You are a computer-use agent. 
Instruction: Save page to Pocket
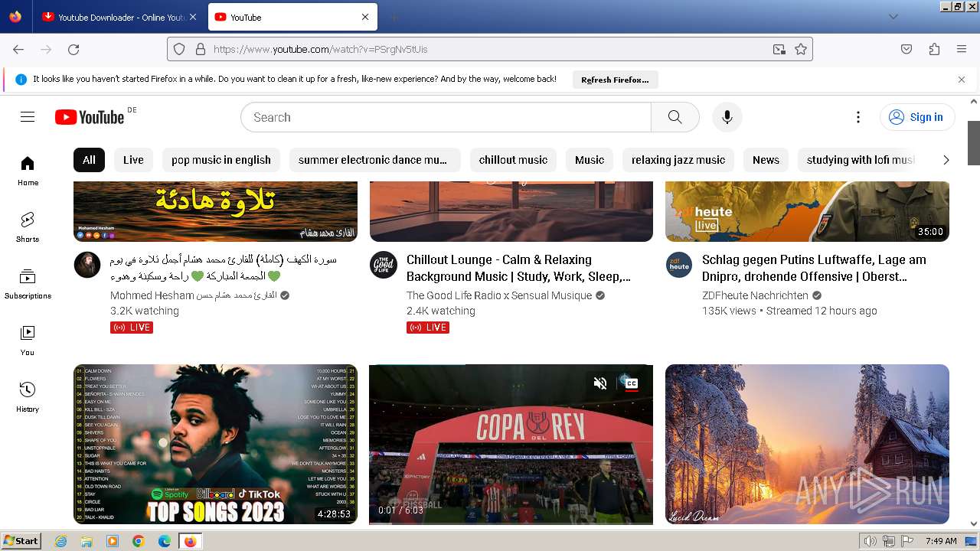[x=906, y=49]
